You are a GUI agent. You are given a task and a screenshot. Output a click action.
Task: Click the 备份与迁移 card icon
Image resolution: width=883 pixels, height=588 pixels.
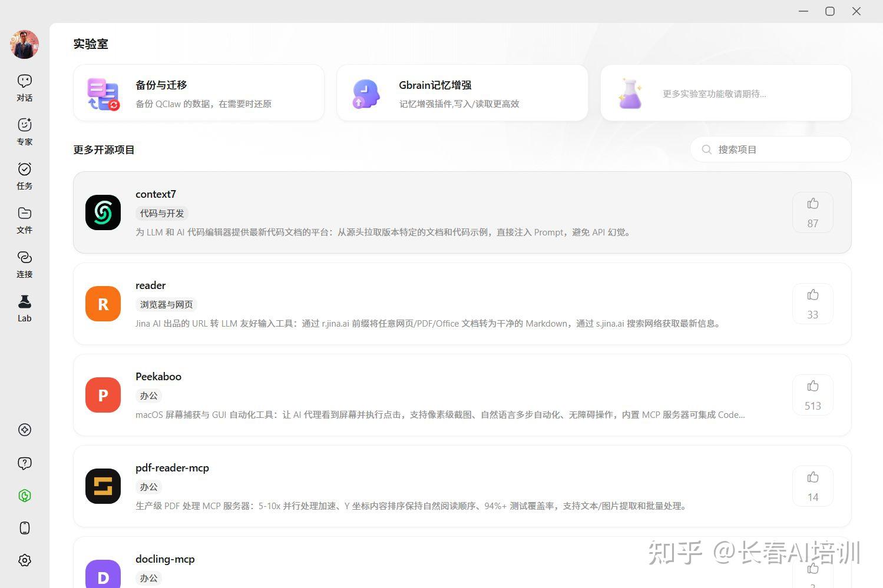(x=103, y=94)
